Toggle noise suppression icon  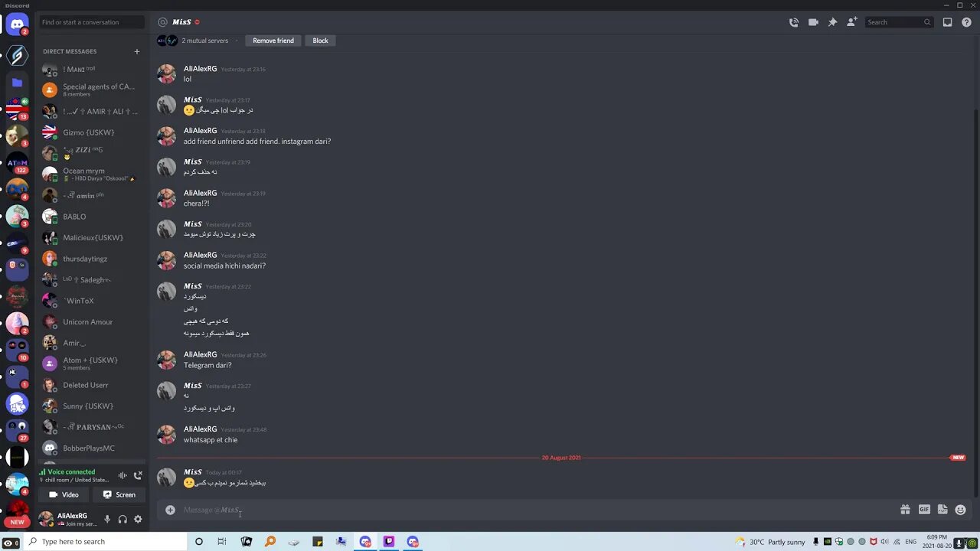pyautogui.click(x=122, y=475)
